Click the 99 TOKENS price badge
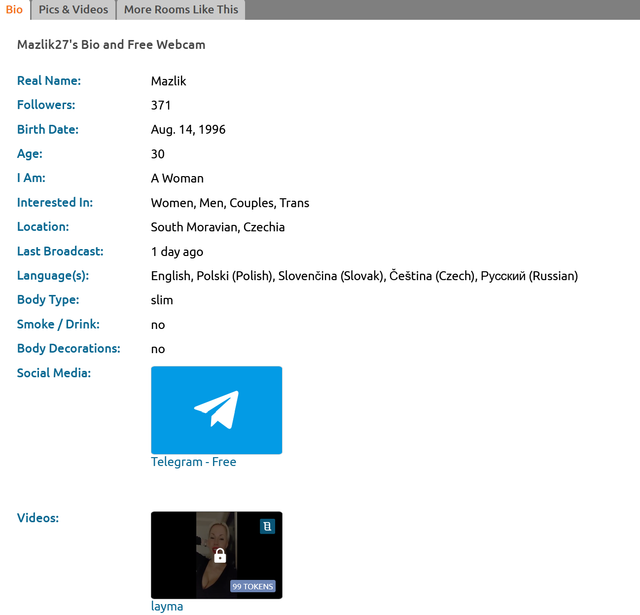 tap(253, 586)
